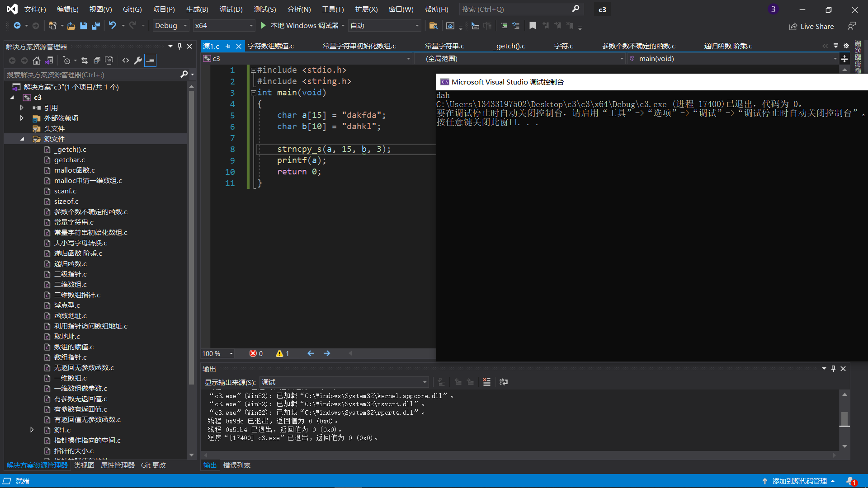Click the Comment Selected Lines icon
This screenshot has height=488, width=868.
[504, 26]
